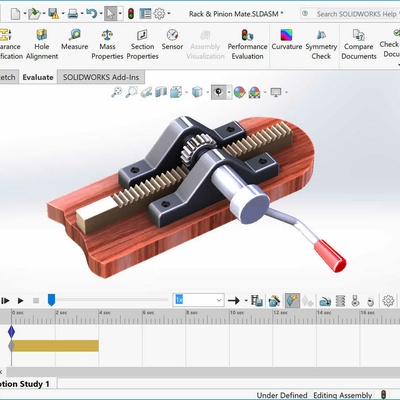Click the timeline playhead slider
Viewport: 400px width, 400px height.
click(x=51, y=300)
